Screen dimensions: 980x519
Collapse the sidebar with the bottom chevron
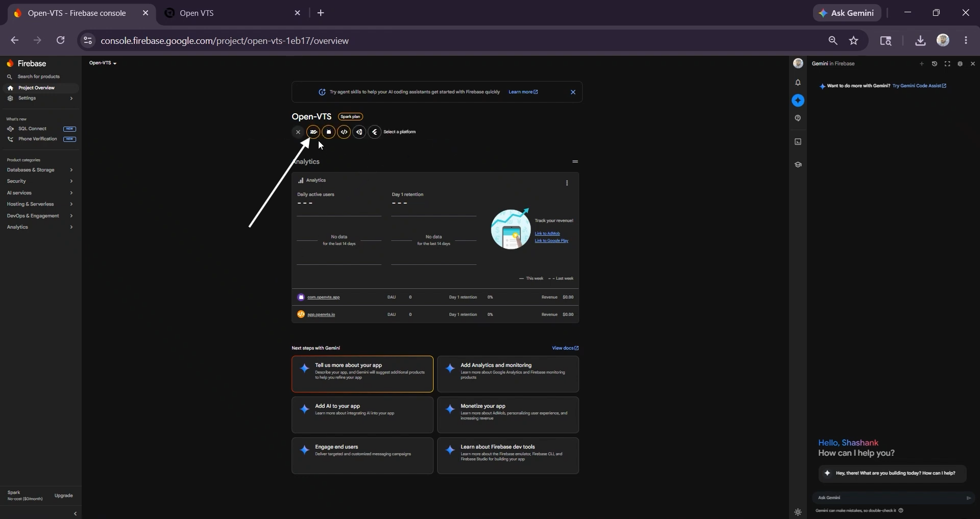[75, 514]
